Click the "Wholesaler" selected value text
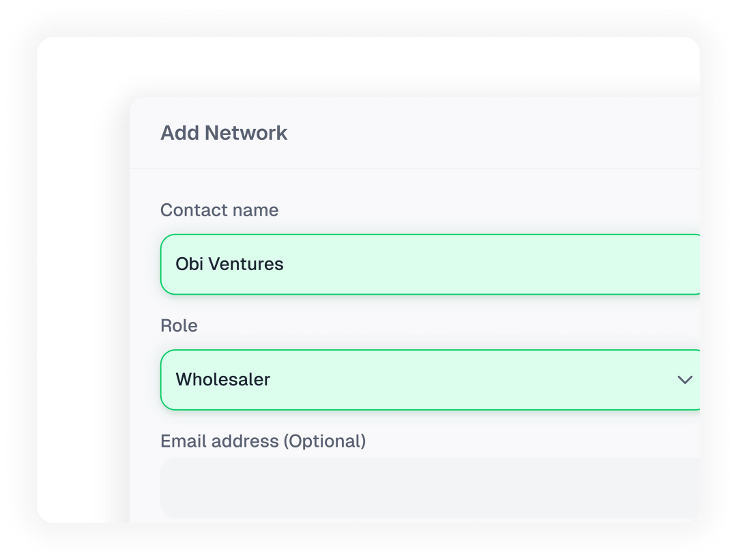The width and height of the screenshot is (737, 560). click(223, 380)
